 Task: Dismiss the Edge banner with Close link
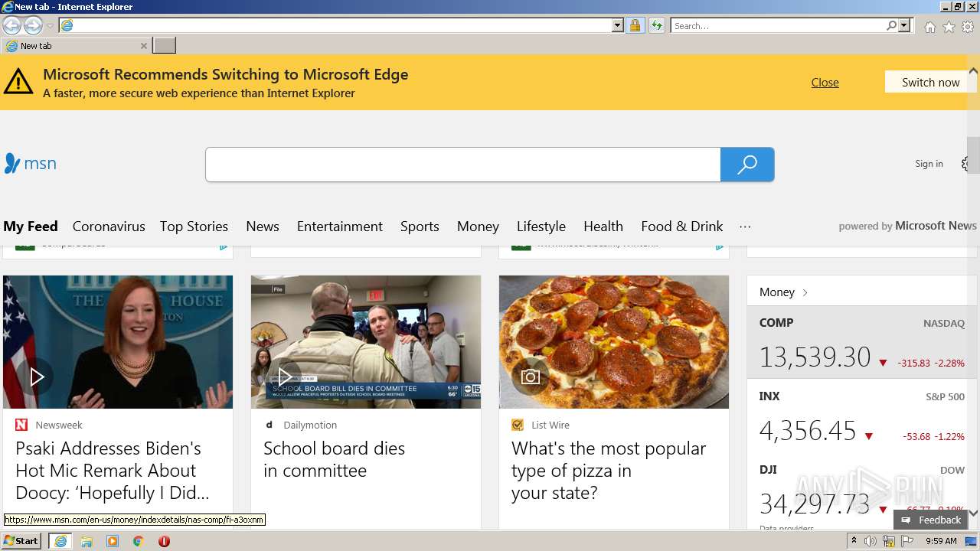coord(825,82)
